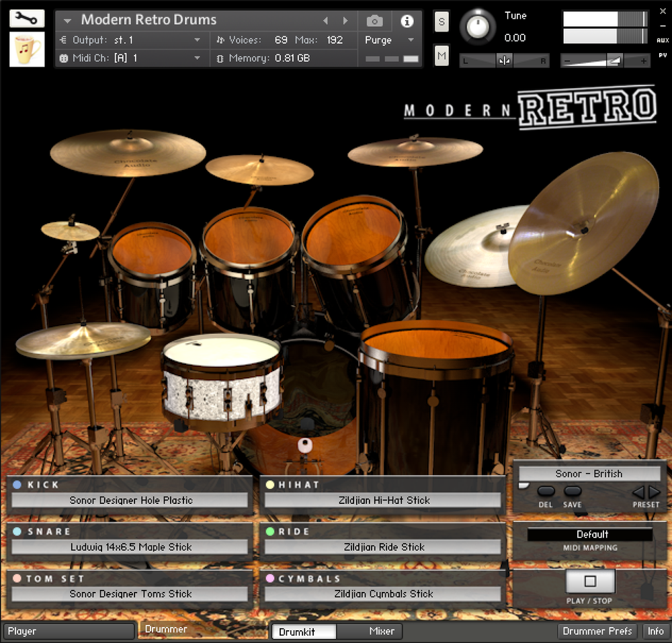Toggle the HIHAT yellow indicator
The width and height of the screenshot is (672, 643).
pyautogui.click(x=270, y=484)
